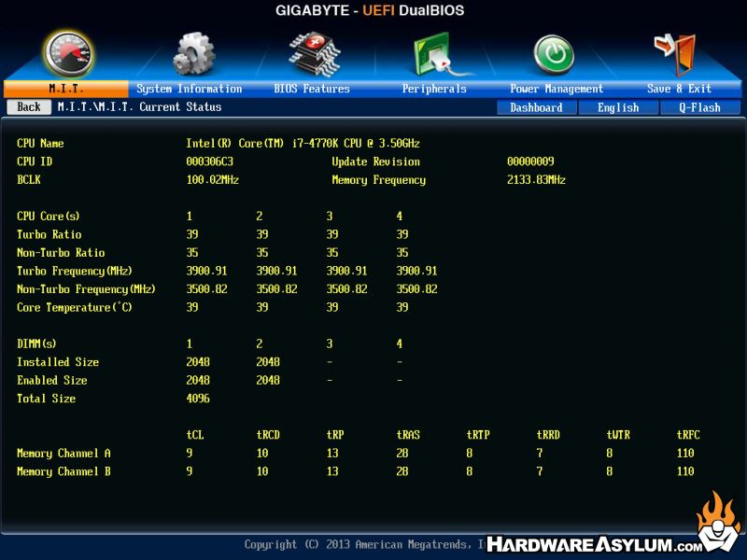
Task: Click the tRTP column header
Action: coord(478,435)
